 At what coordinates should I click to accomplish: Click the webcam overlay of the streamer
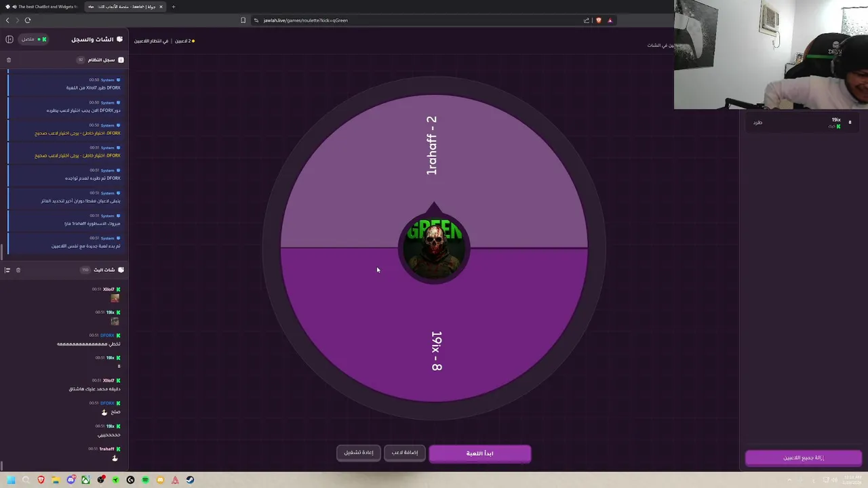(x=771, y=54)
